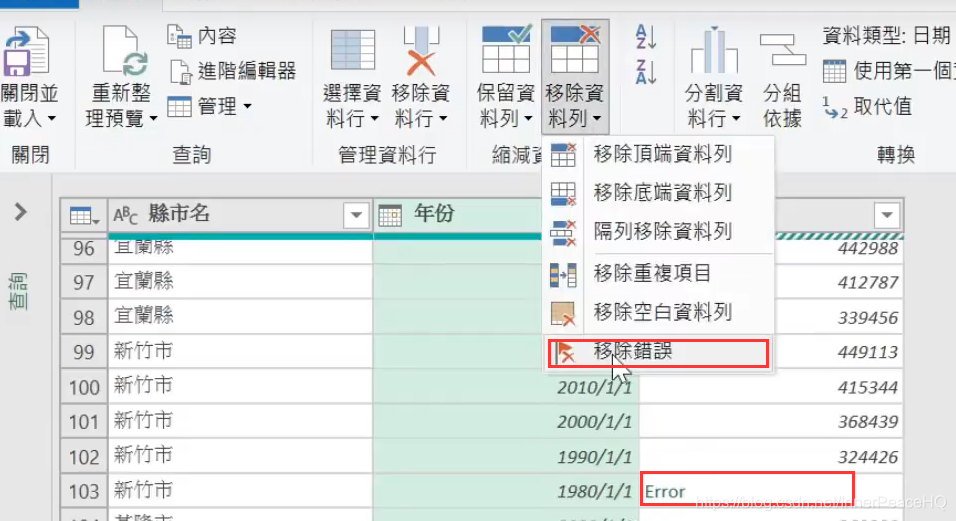Expand the 分割資料行 dropdown arrow
Viewport: 956px width, 521px height.
(737, 118)
